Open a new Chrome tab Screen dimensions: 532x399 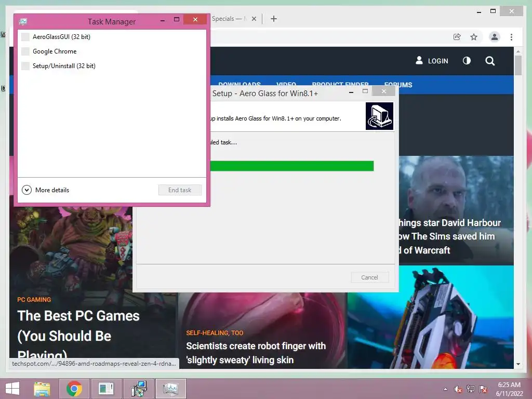[274, 19]
